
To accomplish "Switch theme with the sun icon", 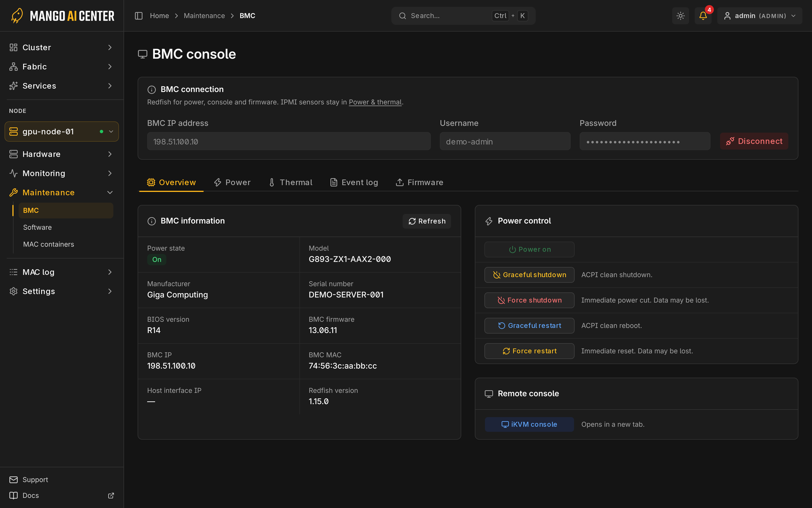I will coord(680,16).
